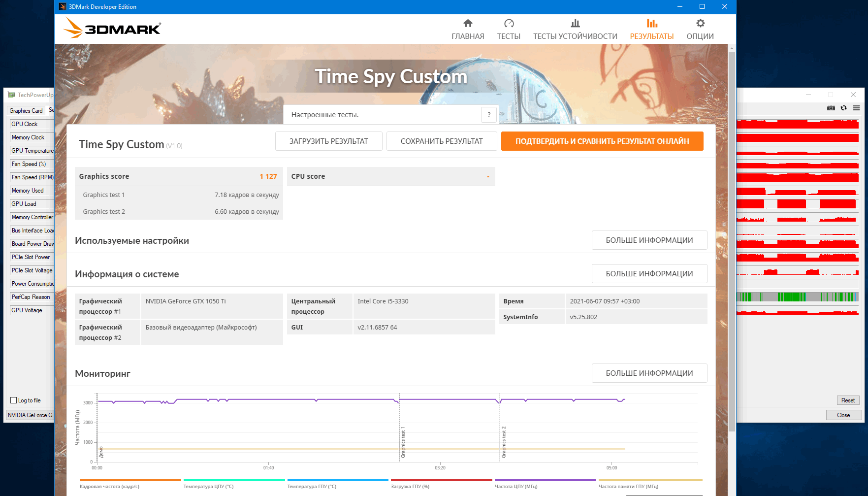Select PCIe Slot Voltage sensor in GPU-Z
The image size is (868, 496).
click(x=32, y=270)
